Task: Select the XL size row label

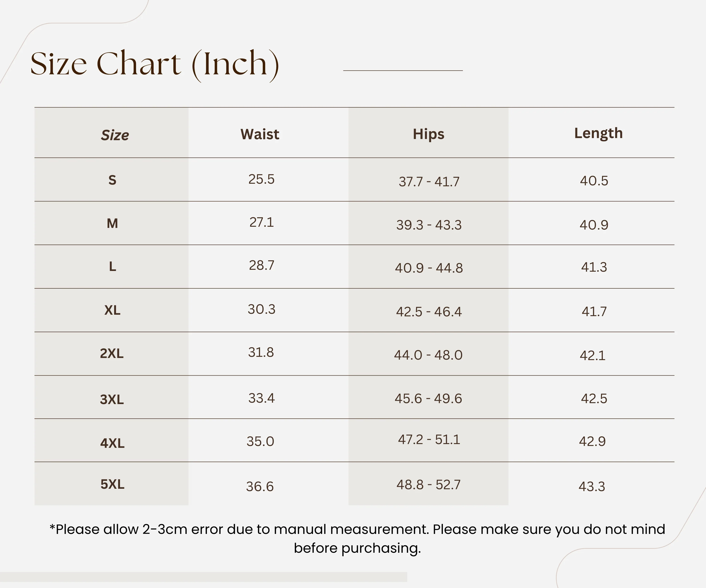Action: [x=112, y=310]
